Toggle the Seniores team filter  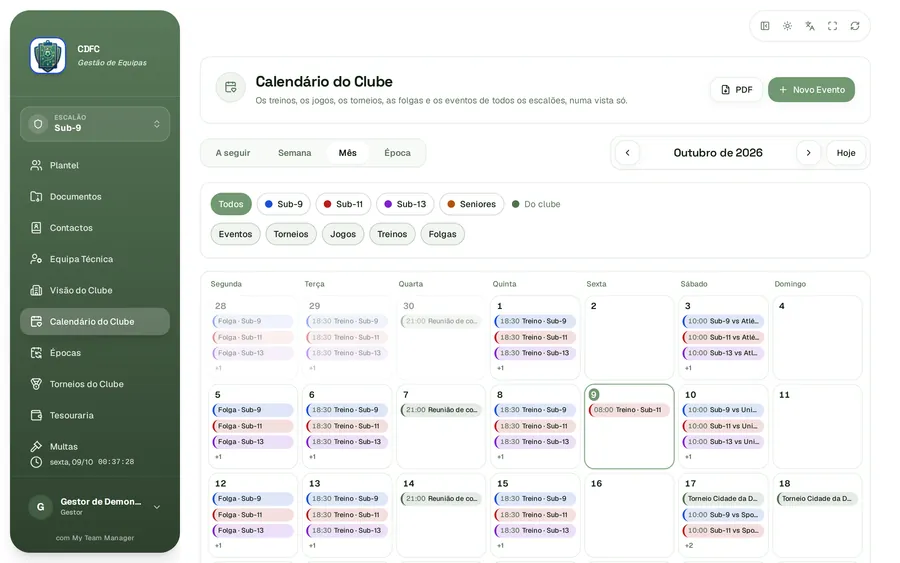click(472, 204)
